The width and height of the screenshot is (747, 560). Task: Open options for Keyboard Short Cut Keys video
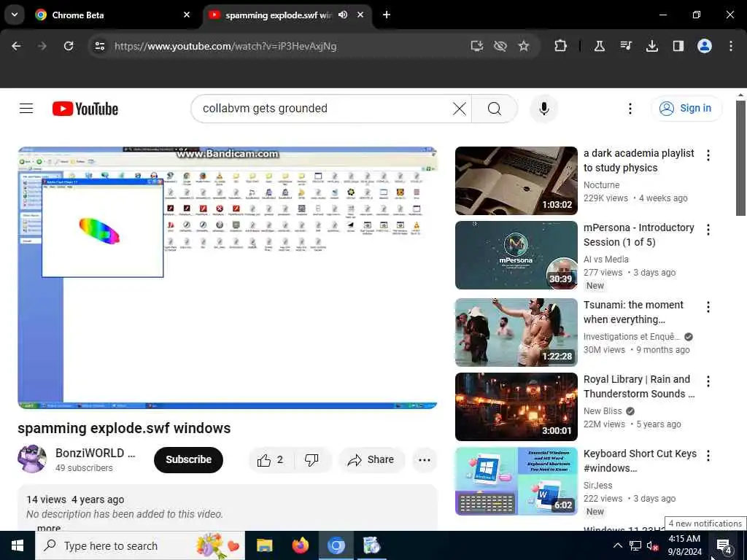708,456
